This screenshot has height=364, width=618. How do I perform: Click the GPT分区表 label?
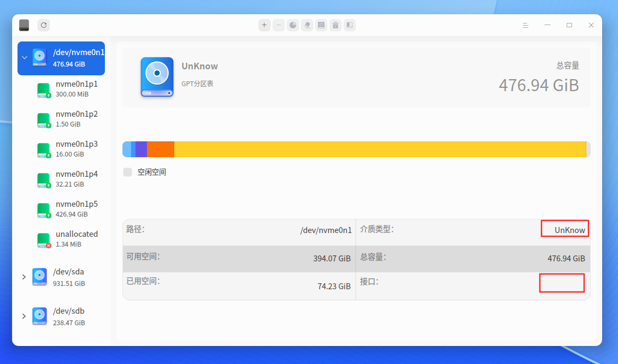click(x=197, y=83)
